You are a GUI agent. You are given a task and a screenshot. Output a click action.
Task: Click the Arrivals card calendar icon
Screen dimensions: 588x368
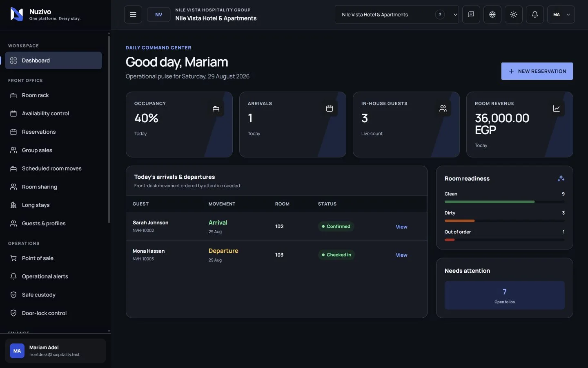coord(330,109)
